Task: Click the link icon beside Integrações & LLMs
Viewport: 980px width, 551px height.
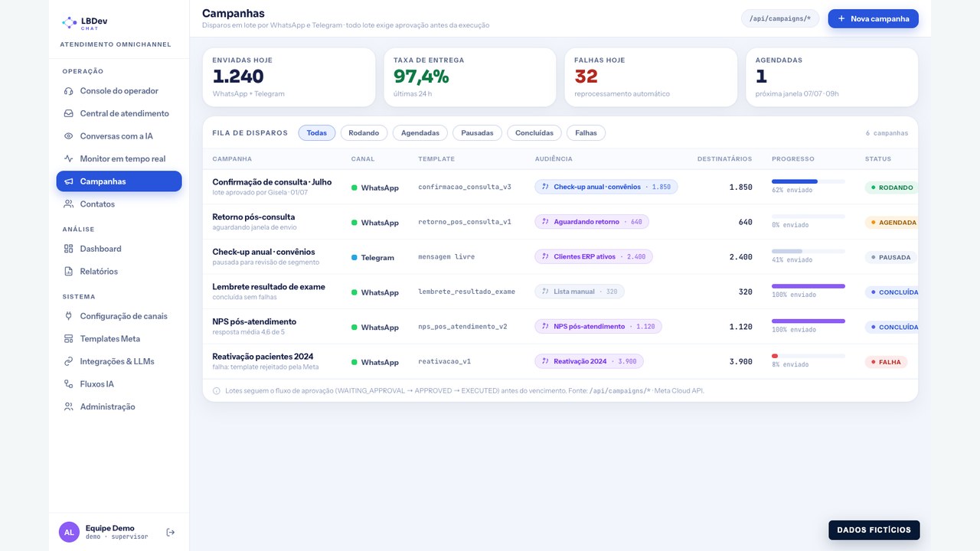Action: tap(69, 361)
